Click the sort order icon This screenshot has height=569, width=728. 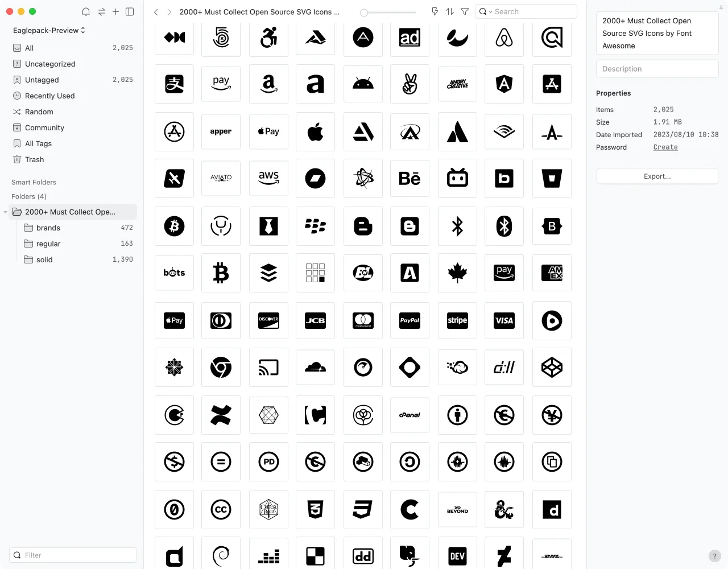pyautogui.click(x=450, y=11)
